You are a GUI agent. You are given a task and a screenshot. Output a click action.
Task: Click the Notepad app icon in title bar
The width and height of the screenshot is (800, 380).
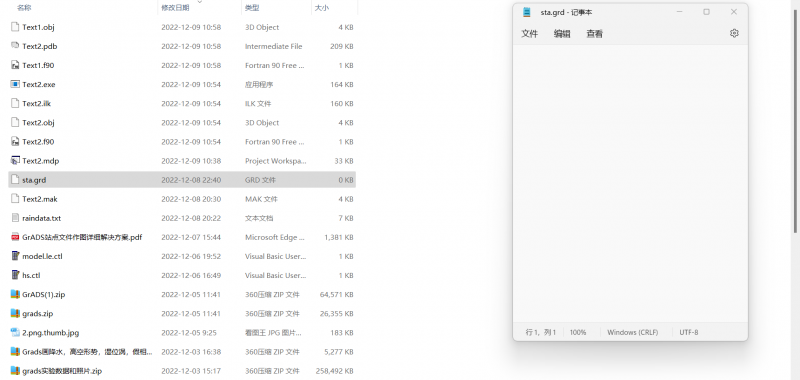(x=527, y=12)
